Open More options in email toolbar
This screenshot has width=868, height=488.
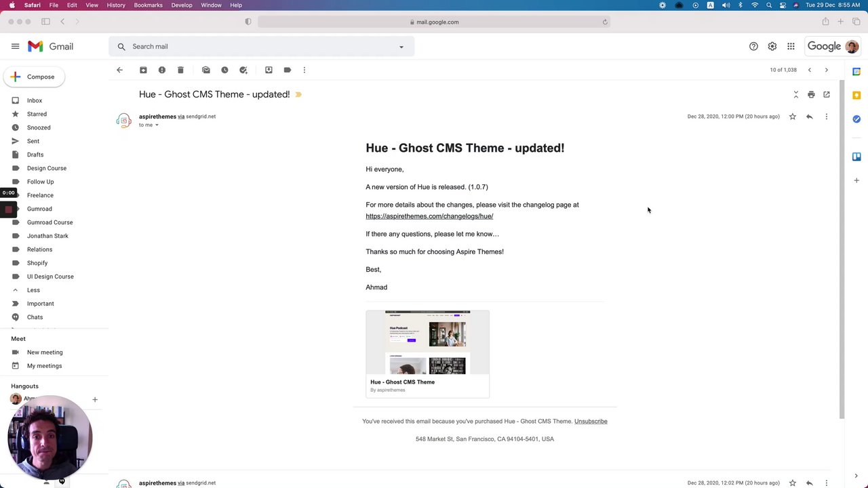pos(304,70)
